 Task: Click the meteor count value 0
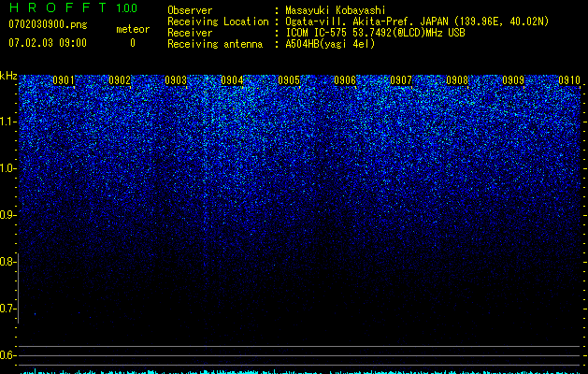point(133,43)
